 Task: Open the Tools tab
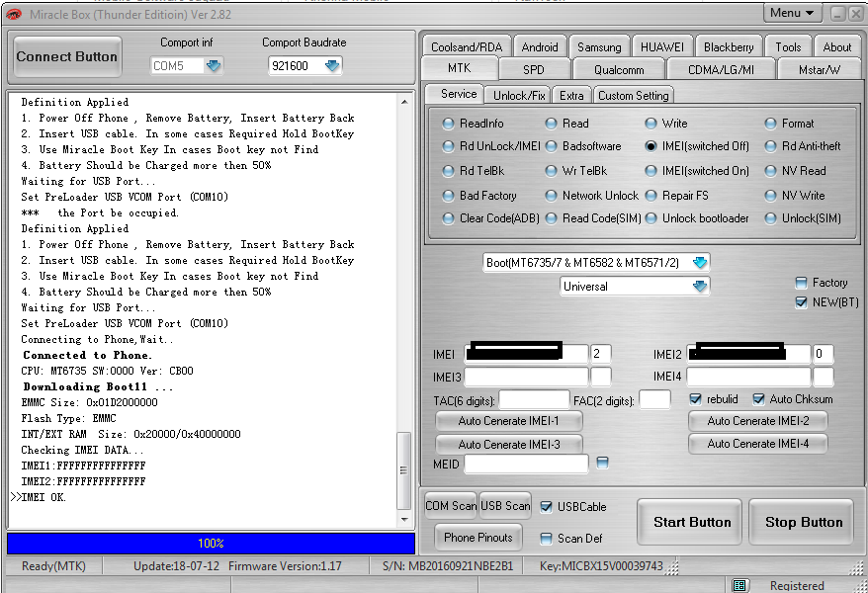[x=788, y=47]
